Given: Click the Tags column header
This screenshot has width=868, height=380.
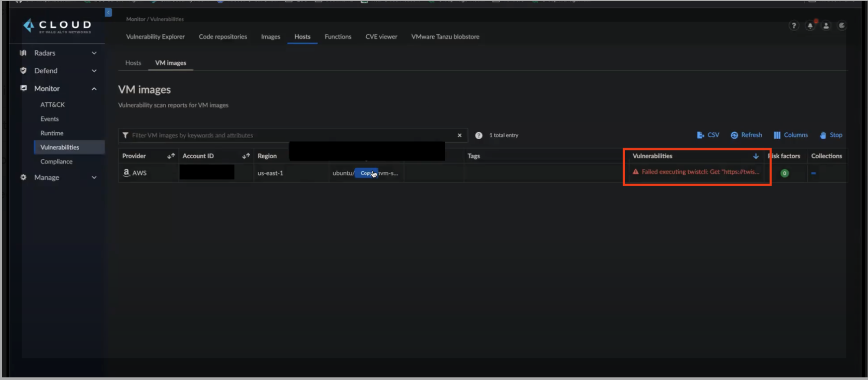Looking at the screenshot, I should [473, 156].
